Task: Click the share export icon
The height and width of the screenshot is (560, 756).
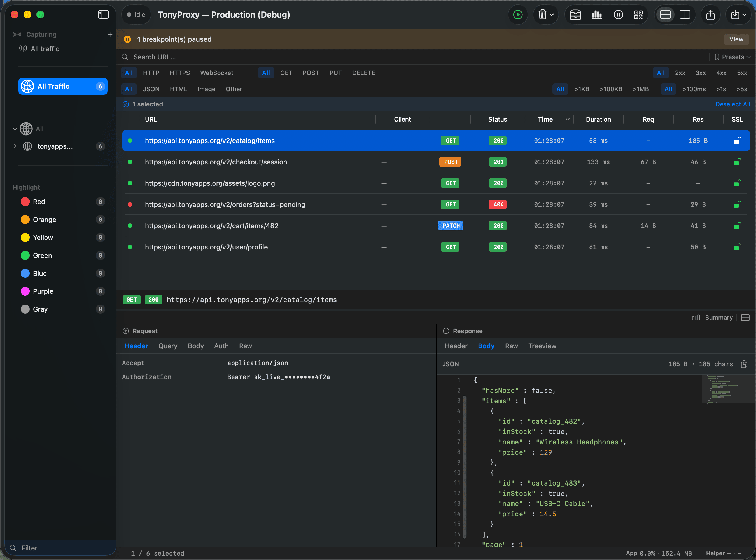Action: point(710,15)
